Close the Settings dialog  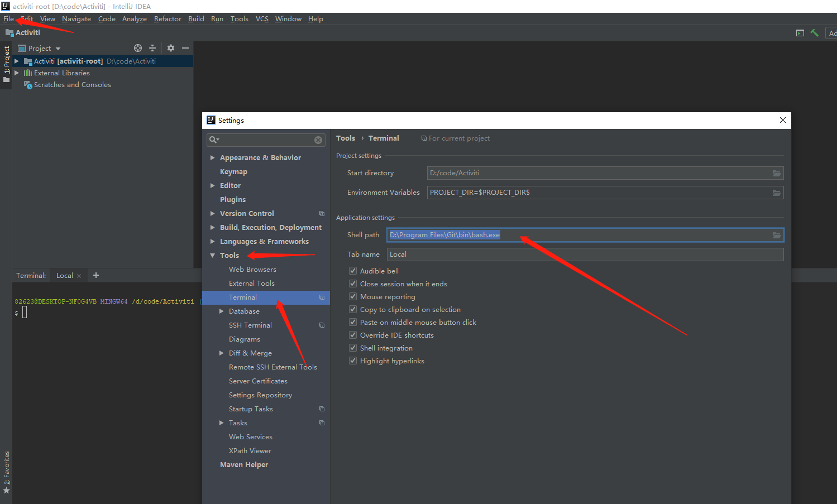click(x=782, y=120)
